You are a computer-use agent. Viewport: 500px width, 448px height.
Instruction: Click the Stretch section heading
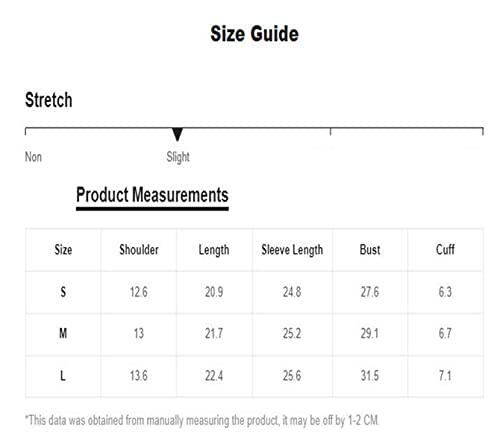coord(49,100)
